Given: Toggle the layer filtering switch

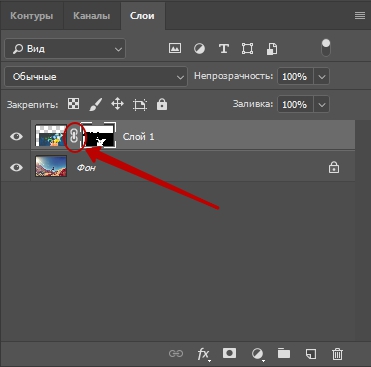Looking at the screenshot, I should point(326,48).
